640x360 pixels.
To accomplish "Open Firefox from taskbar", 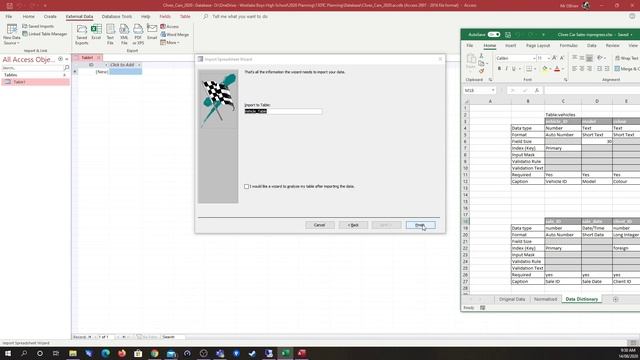I will (122, 353).
